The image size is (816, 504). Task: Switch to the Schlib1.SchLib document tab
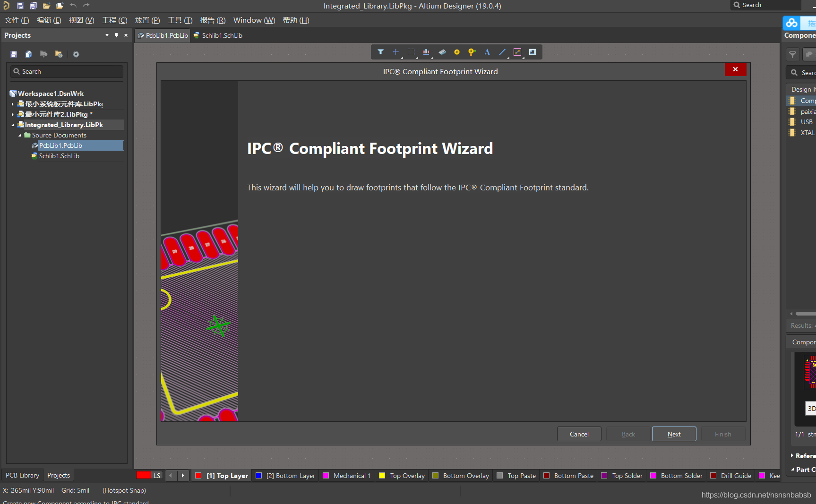pyautogui.click(x=218, y=35)
